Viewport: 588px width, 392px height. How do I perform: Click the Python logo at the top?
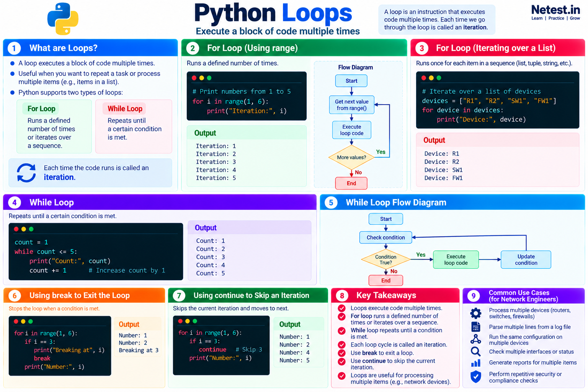coord(63,19)
